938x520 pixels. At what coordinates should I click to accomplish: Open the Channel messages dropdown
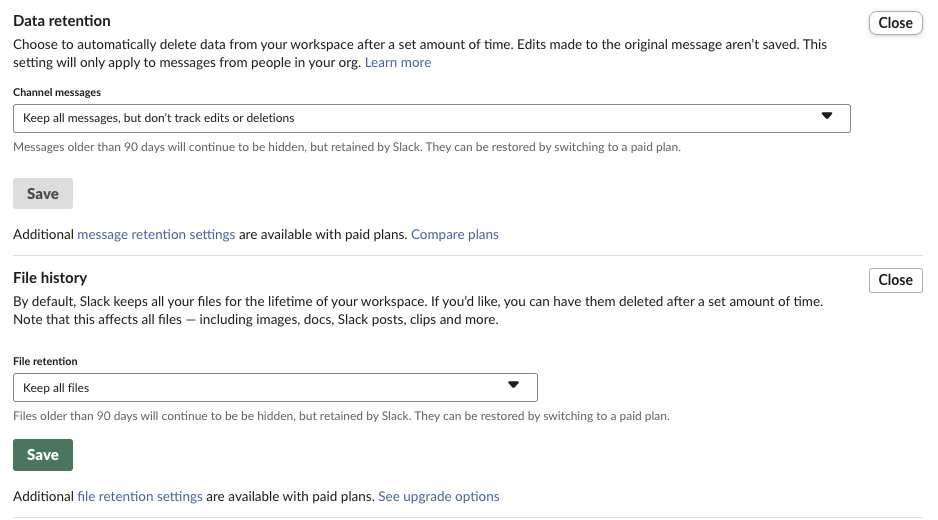click(x=431, y=118)
